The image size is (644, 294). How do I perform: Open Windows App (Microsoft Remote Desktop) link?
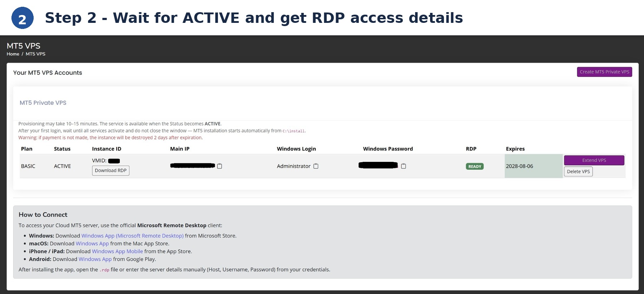pos(132,236)
